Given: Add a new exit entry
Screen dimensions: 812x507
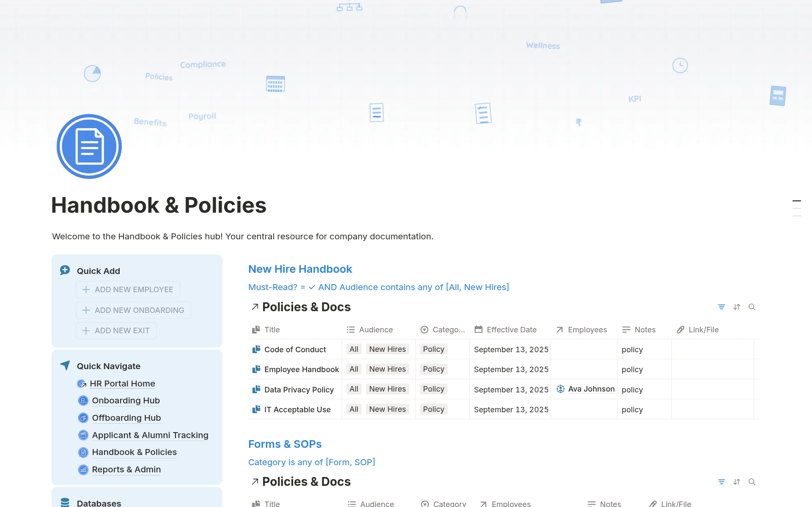Looking at the screenshot, I should (x=116, y=331).
